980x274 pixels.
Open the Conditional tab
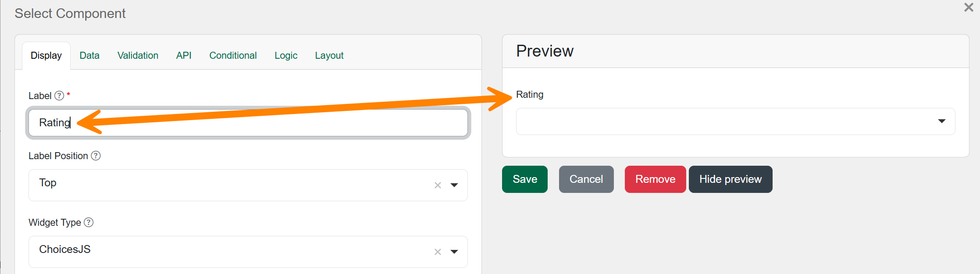[233, 56]
